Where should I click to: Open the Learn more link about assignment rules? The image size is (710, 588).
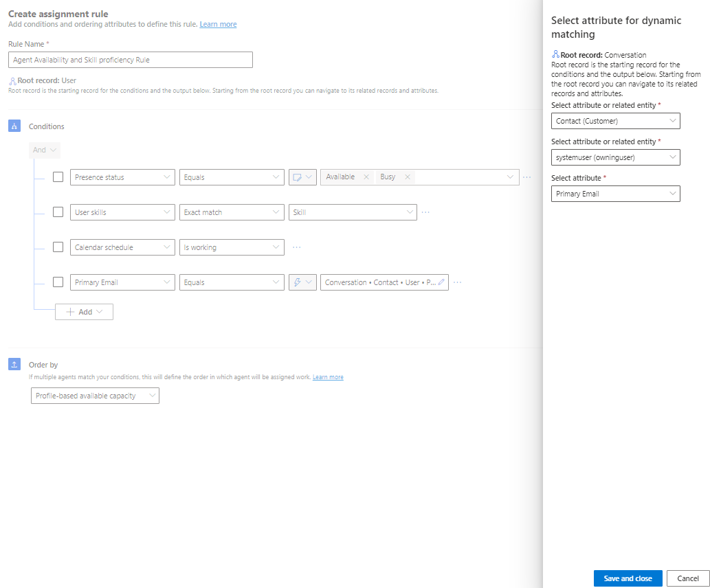click(218, 23)
